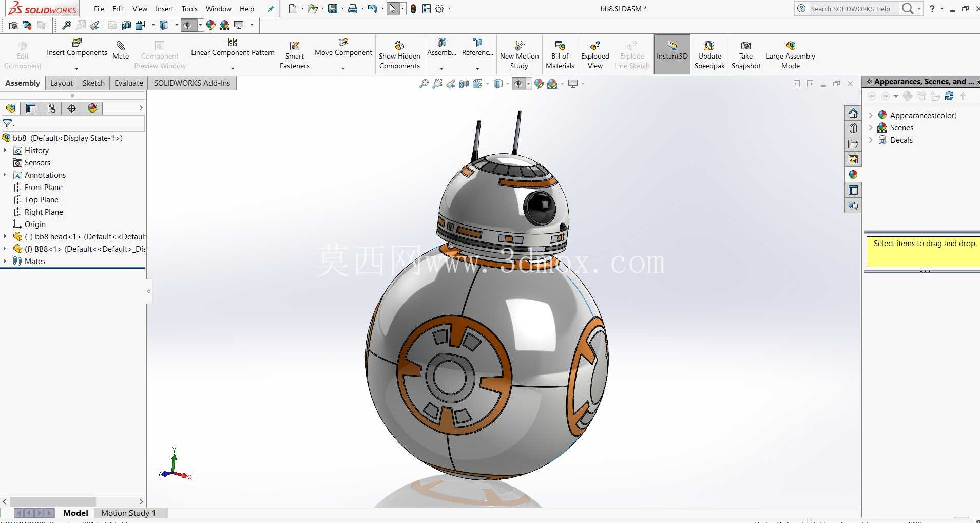Open the PropertyManager tab
Screen dimensions: 980x523
(x=31, y=108)
